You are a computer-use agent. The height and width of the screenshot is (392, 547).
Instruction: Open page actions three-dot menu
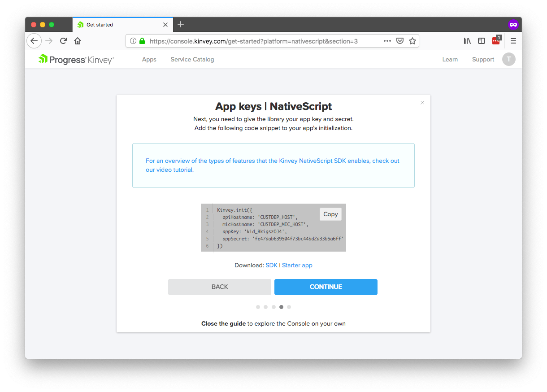tap(387, 41)
